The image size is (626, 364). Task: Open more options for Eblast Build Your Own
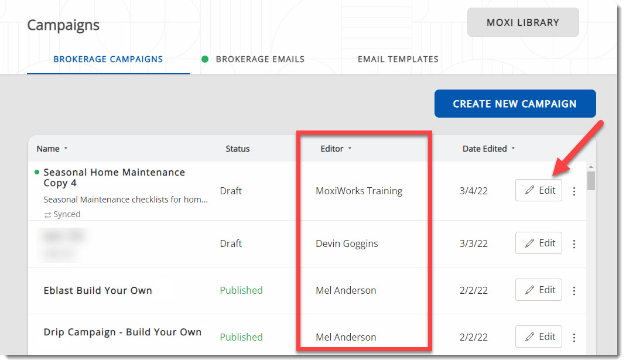(574, 291)
